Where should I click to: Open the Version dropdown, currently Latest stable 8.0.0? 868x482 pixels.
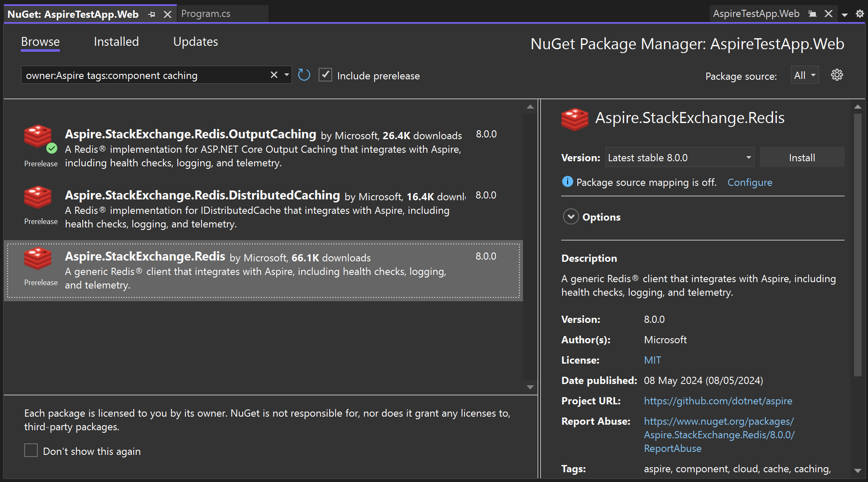[x=679, y=157]
